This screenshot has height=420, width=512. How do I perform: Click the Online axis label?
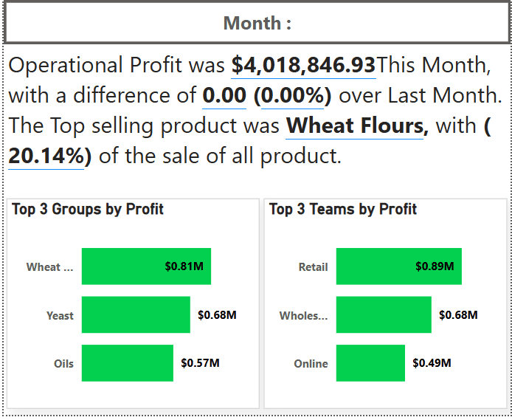[311, 364]
